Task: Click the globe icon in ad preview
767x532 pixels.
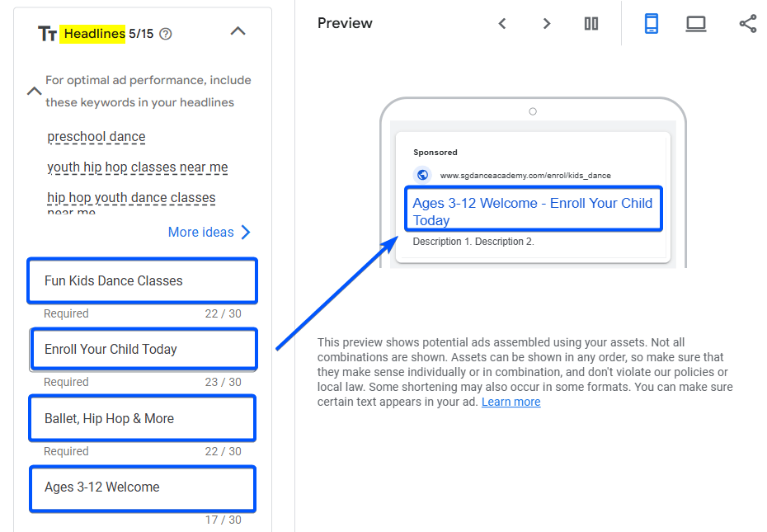Action: 423,175
